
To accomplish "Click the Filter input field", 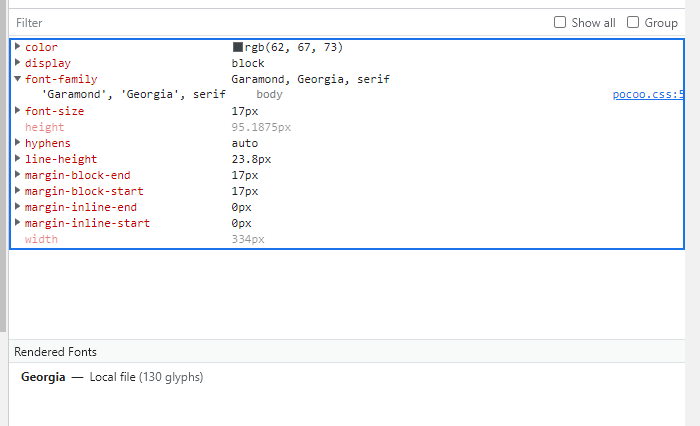I will point(277,23).
